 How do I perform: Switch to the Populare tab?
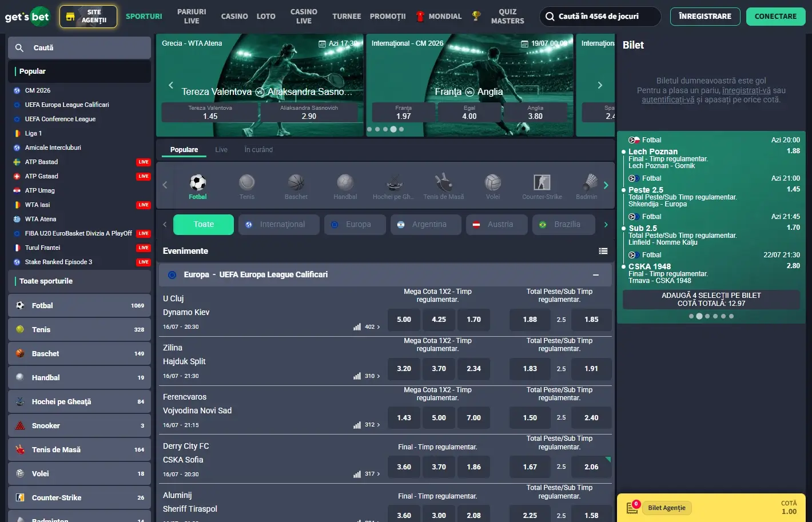pos(184,150)
